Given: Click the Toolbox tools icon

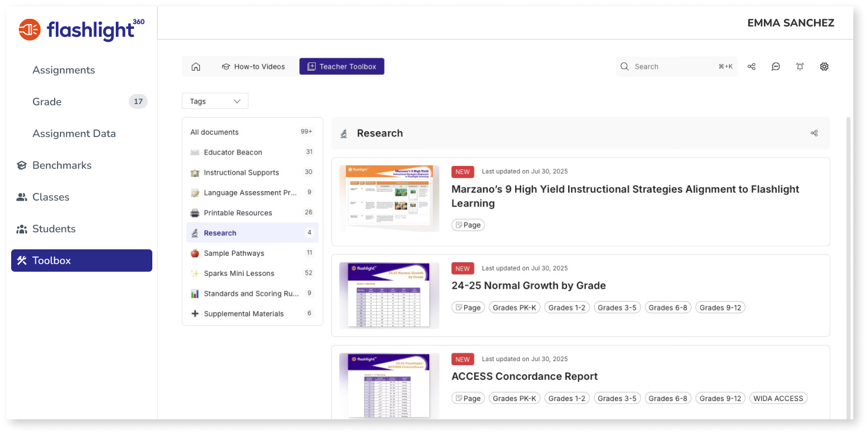Looking at the screenshot, I should pos(22,261).
